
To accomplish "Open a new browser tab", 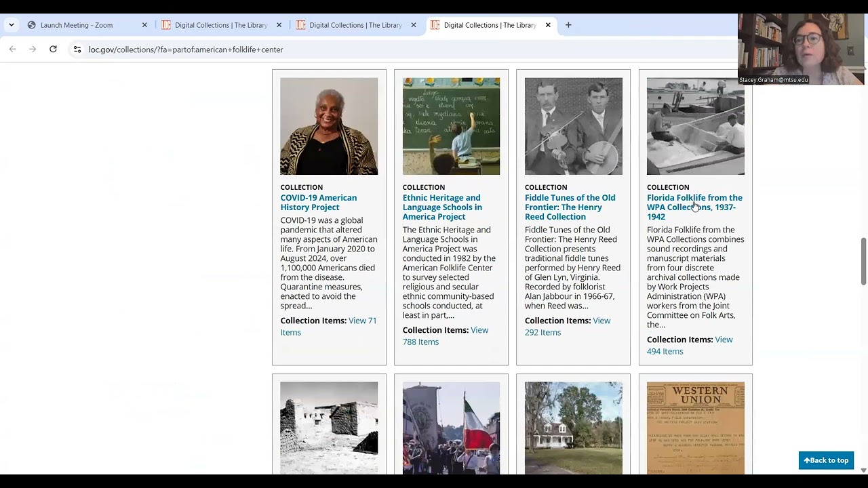I will pyautogui.click(x=568, y=25).
